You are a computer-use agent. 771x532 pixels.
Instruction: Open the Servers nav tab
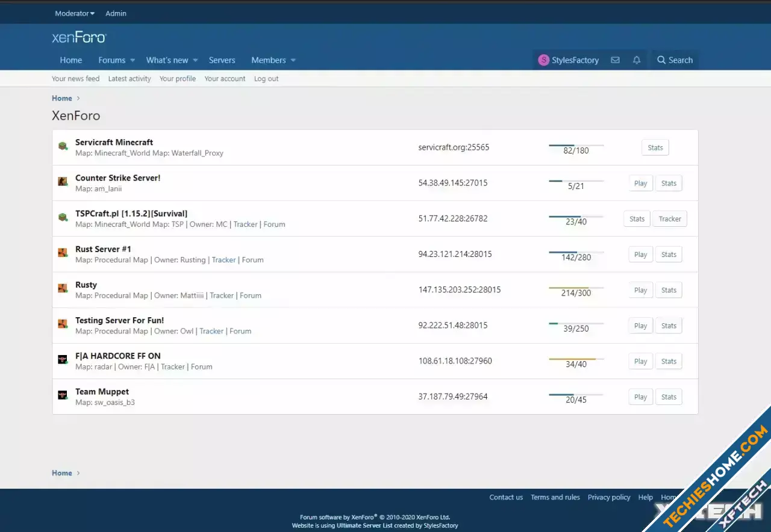click(222, 60)
